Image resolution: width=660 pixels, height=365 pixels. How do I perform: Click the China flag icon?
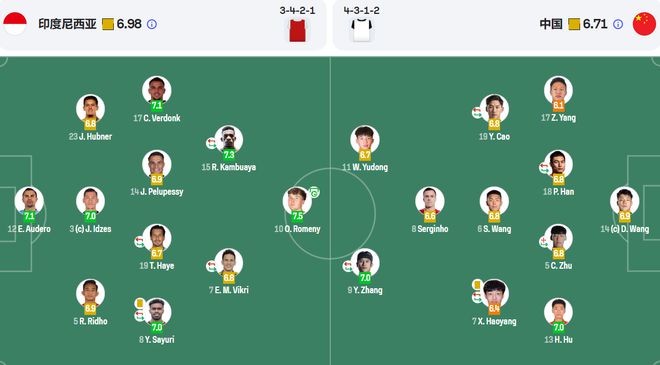point(644,24)
